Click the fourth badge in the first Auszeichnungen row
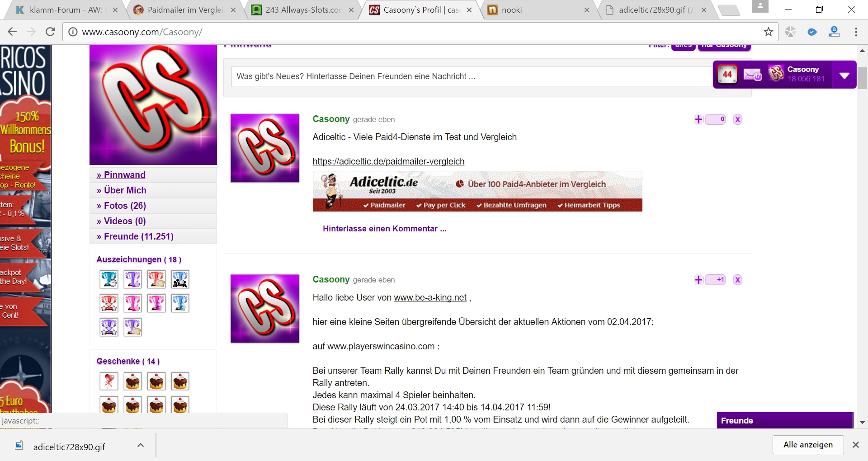The image size is (868, 461). point(180,279)
